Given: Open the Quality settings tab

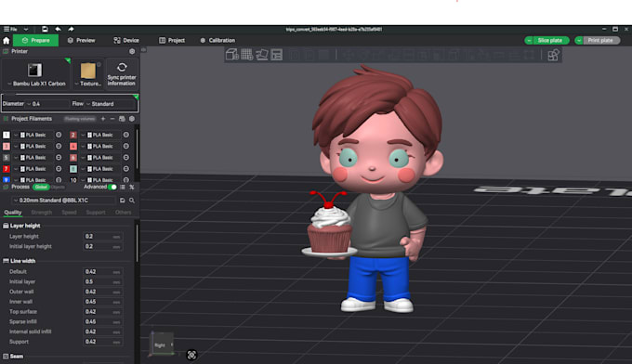Looking at the screenshot, I should tap(12, 213).
